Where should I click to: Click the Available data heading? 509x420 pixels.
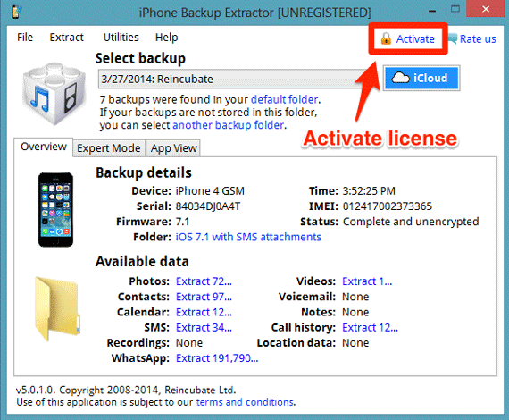[x=142, y=262]
